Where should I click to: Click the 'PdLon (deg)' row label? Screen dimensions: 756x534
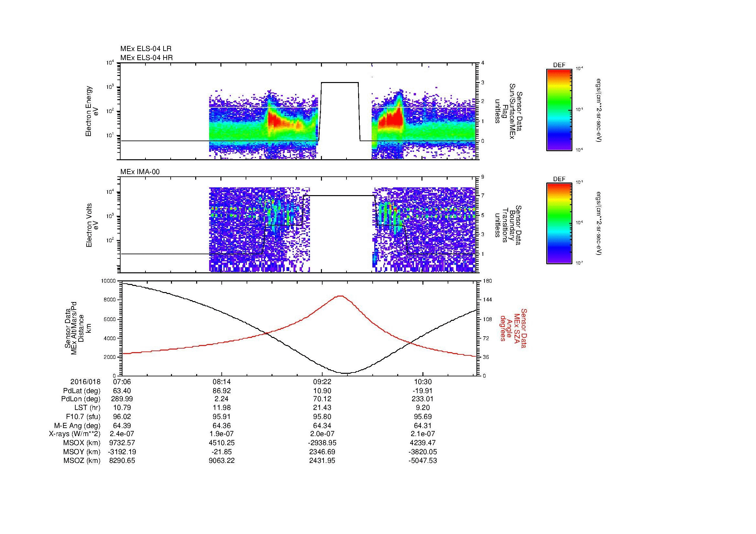click(x=81, y=399)
